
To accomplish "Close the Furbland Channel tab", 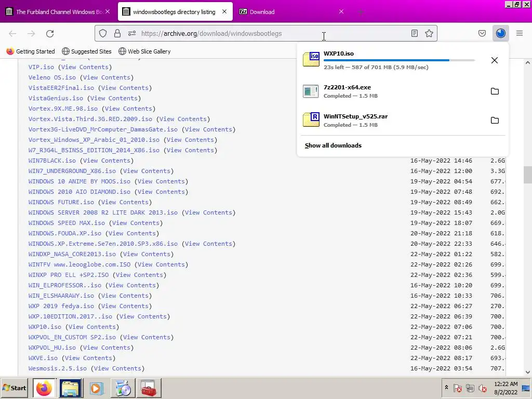I will 107,11.
